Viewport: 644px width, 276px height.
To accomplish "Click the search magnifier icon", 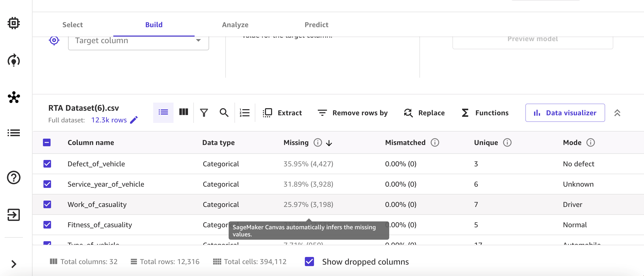I will (224, 112).
